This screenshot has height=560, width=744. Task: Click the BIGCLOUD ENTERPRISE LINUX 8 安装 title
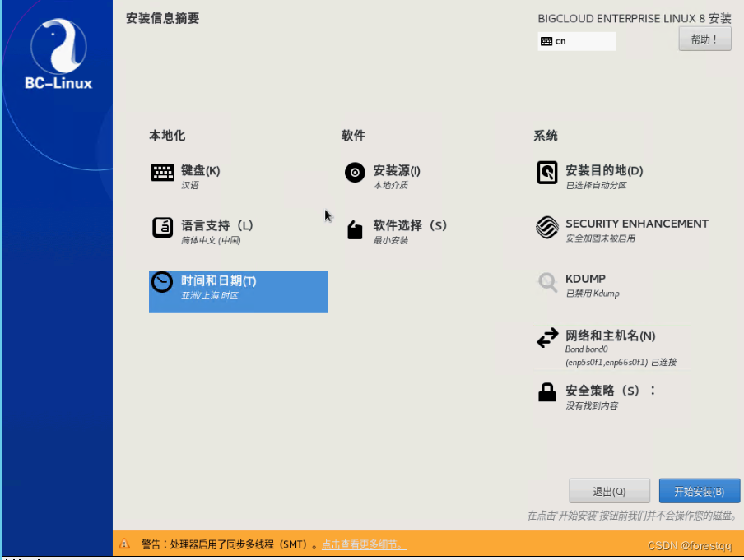coord(635,18)
